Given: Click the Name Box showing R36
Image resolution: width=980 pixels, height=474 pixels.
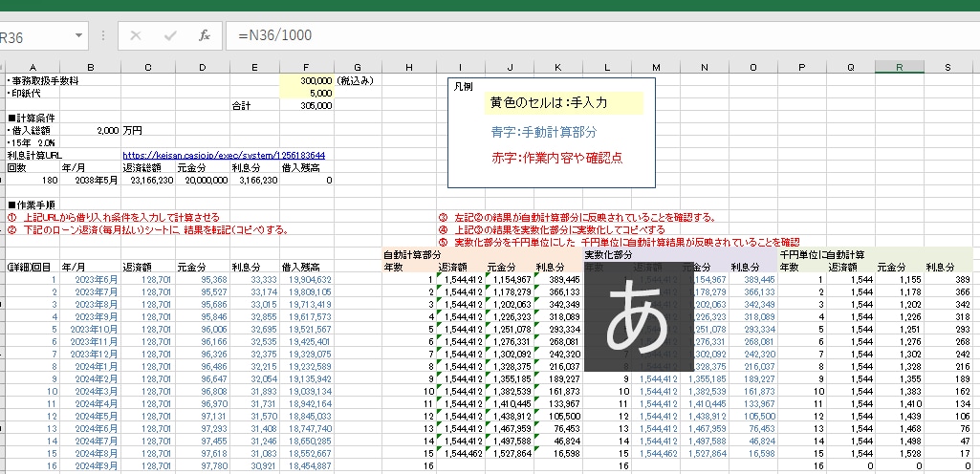Looking at the screenshot, I should click(x=34, y=37).
